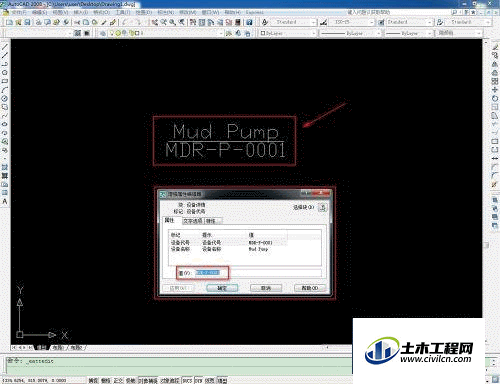
Task: Open the 文件(F) menu
Action: (x=19, y=12)
